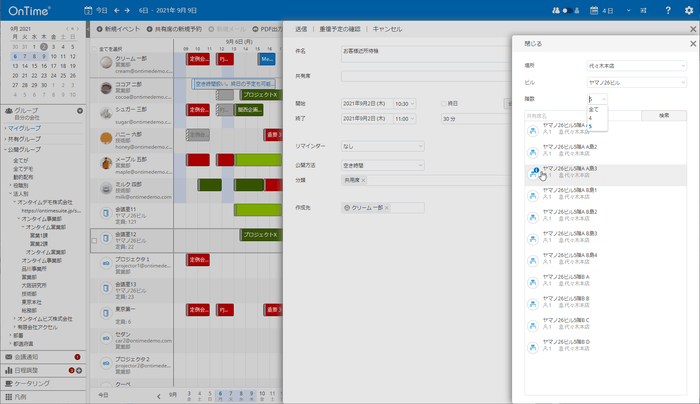
Task: Check the 終日 all-day checkbox
Action: point(442,103)
